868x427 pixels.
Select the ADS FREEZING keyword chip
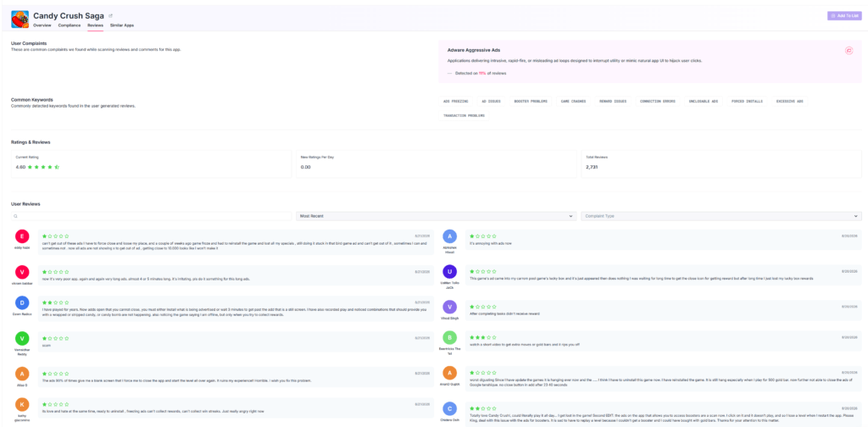tap(456, 102)
